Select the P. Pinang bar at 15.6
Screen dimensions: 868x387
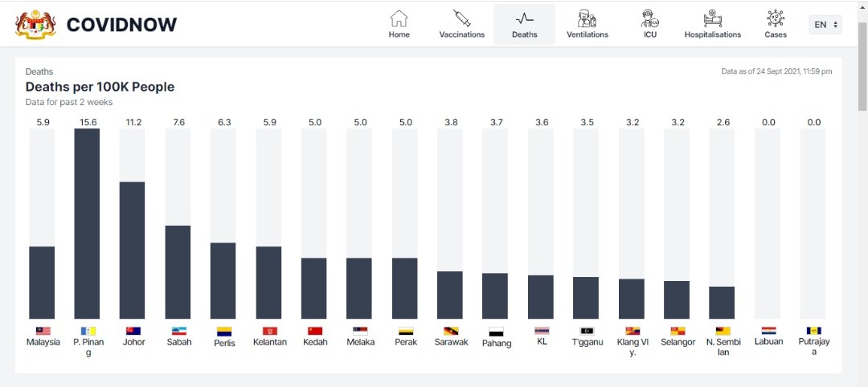pyautogui.click(x=87, y=223)
